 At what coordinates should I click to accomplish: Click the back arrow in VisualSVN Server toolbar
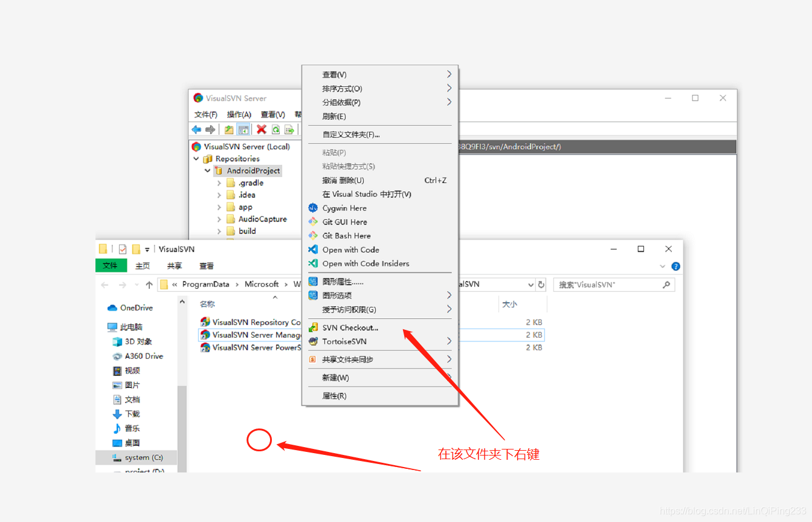[x=196, y=129]
